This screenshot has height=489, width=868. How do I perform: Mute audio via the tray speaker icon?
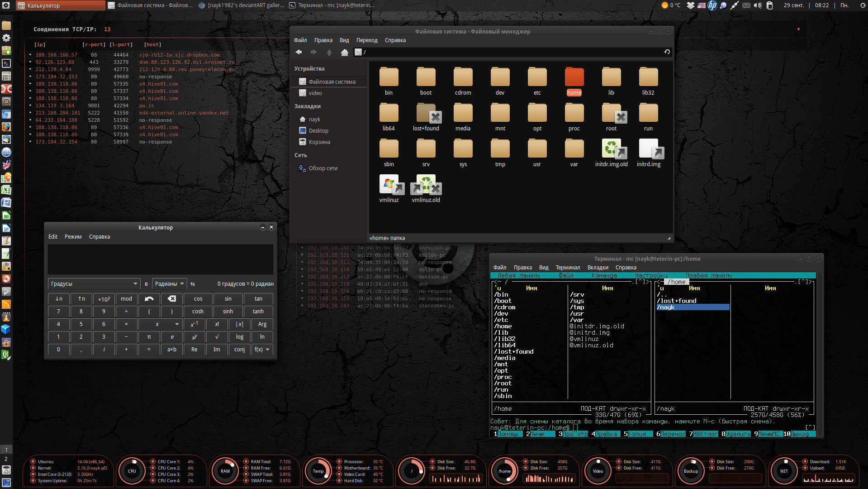click(x=757, y=5)
